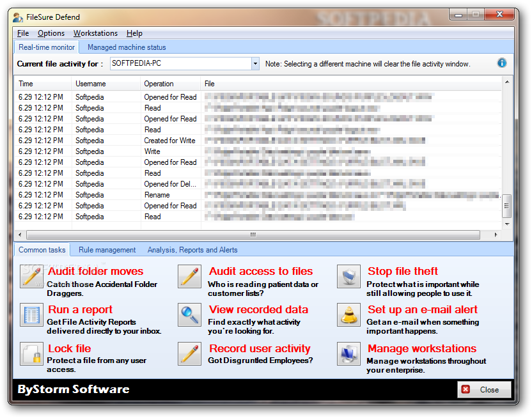The height and width of the screenshot is (418, 532).
Task: Click the Time column header
Action: click(43, 84)
